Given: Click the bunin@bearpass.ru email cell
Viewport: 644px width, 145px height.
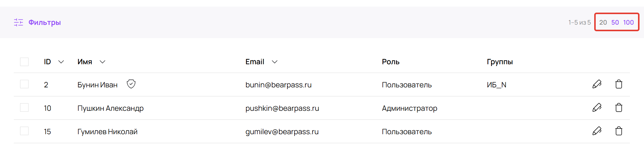Looking at the screenshot, I should pyautogui.click(x=278, y=85).
